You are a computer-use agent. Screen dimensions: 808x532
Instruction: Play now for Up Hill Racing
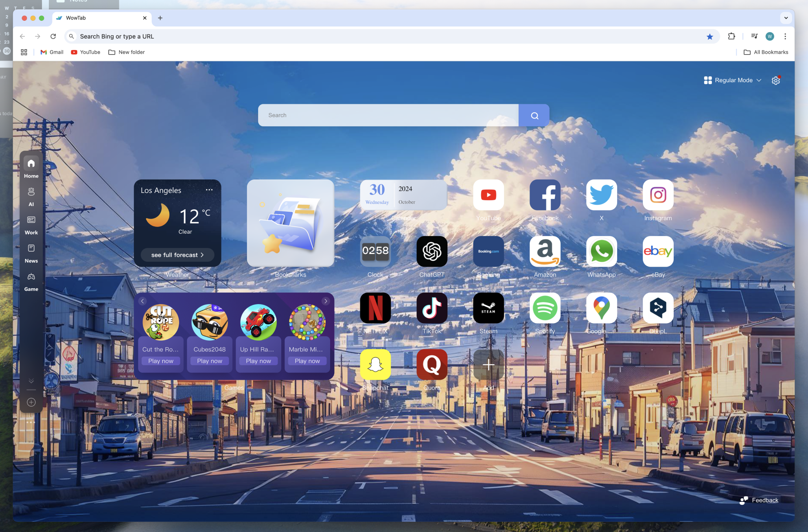258,361
